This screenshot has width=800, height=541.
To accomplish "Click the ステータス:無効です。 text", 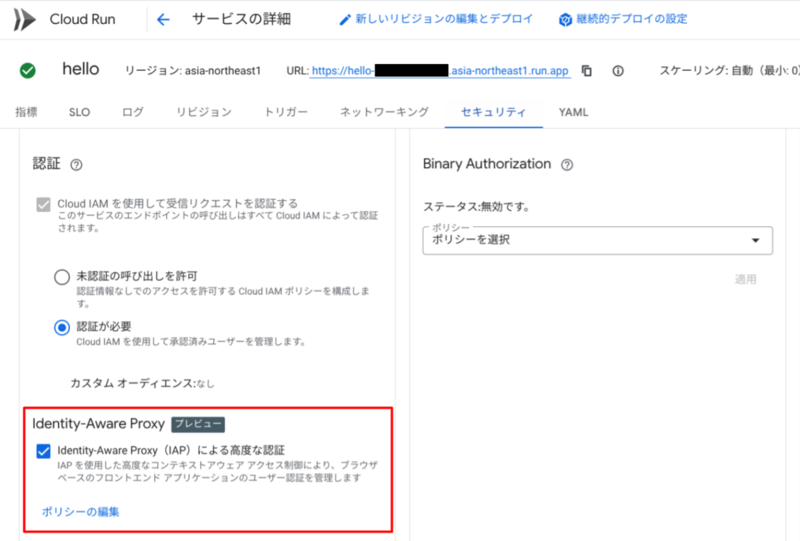I will (477, 207).
